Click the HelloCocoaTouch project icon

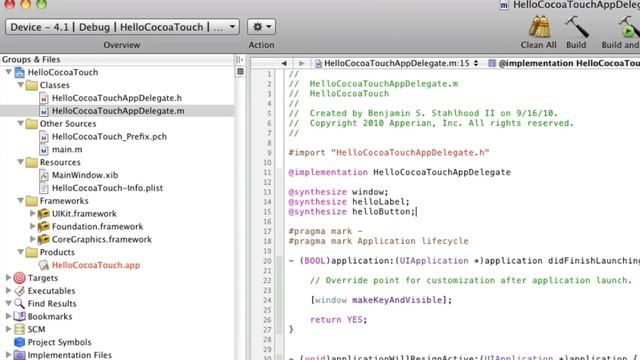pos(19,72)
